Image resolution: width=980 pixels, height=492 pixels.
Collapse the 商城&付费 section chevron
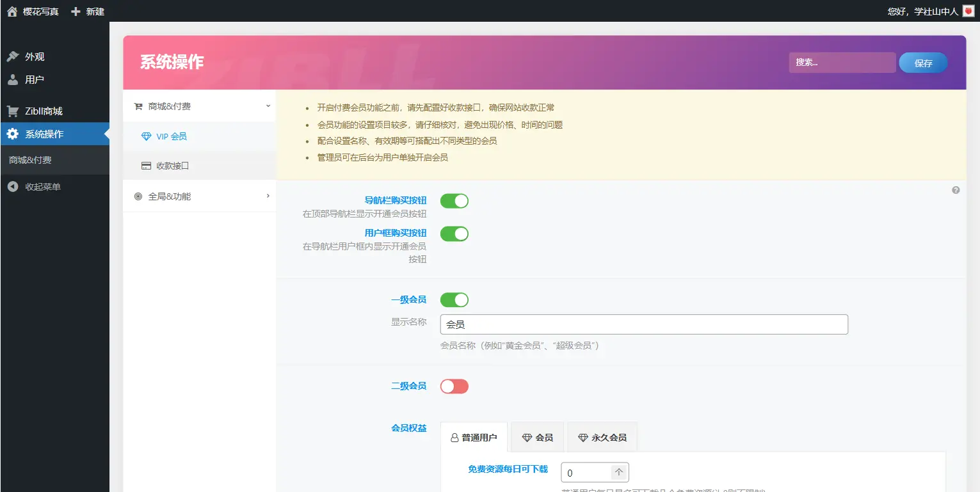(268, 106)
